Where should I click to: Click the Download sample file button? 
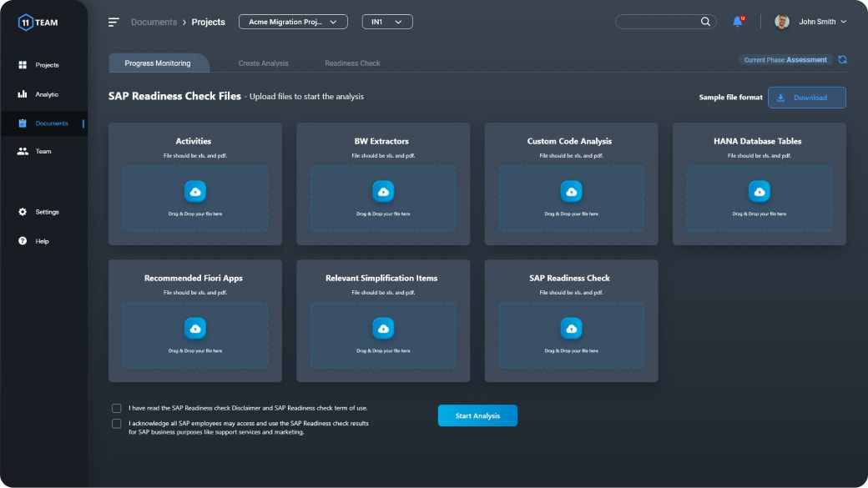[x=806, y=98]
